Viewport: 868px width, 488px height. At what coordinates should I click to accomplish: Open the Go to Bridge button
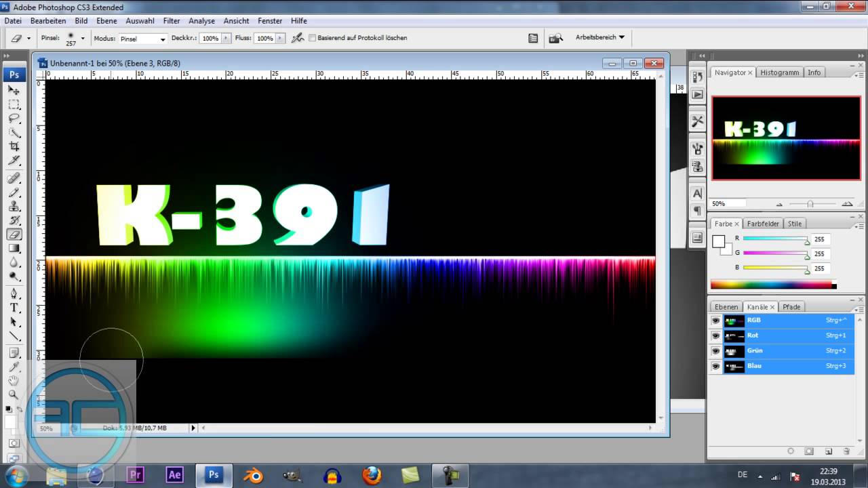[x=555, y=38]
